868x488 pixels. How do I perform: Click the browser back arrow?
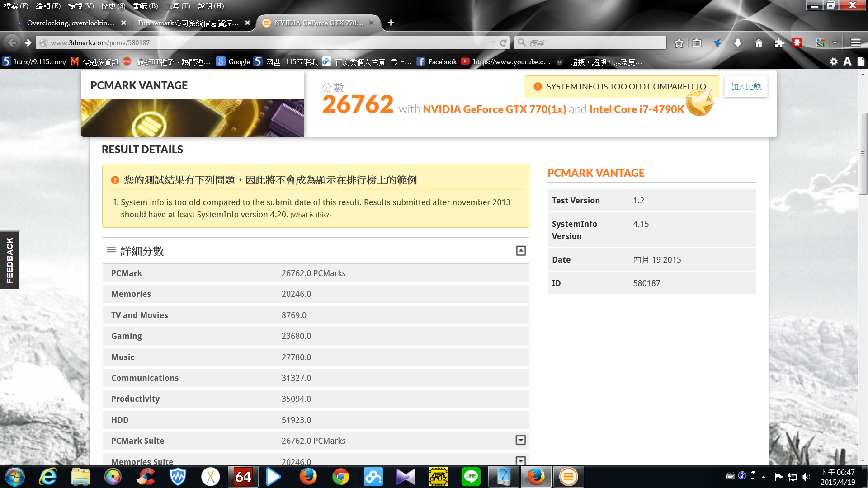(x=12, y=42)
